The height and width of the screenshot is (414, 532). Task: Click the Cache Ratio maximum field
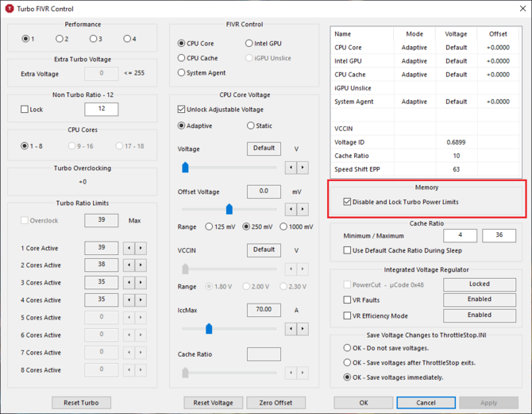[x=499, y=235]
